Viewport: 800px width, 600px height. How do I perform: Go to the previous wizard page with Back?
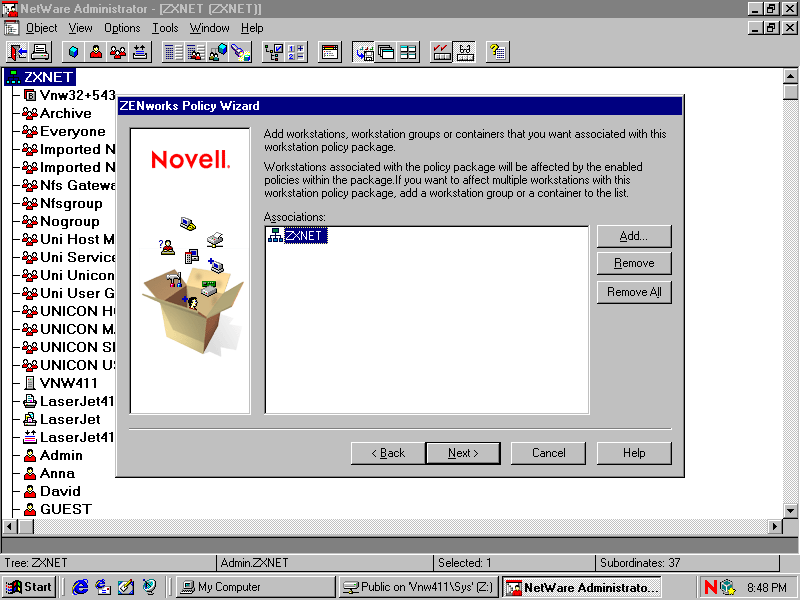(x=388, y=453)
